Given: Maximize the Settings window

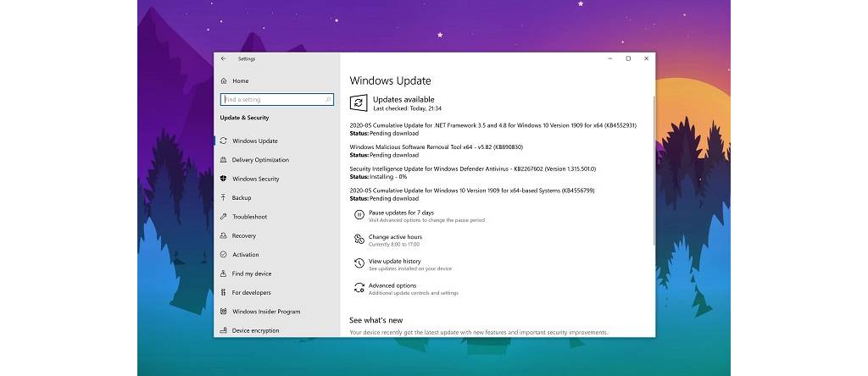Looking at the screenshot, I should point(628,58).
